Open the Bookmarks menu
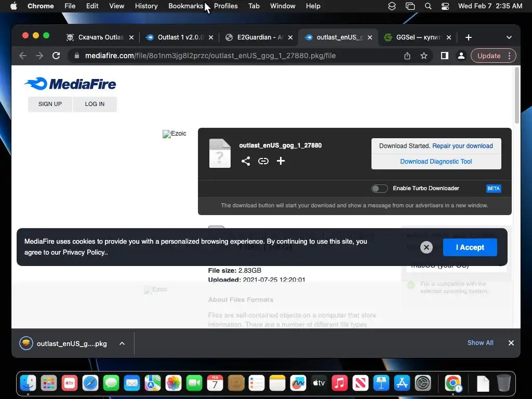The width and height of the screenshot is (532, 399). pos(185,6)
